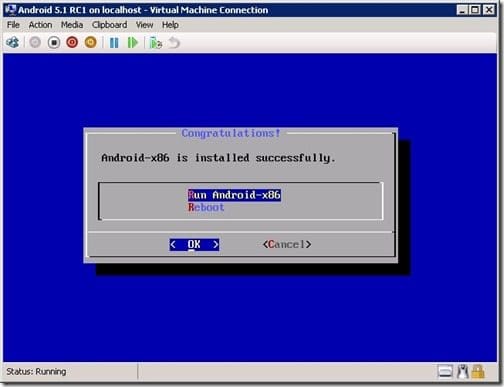504x387 pixels.
Task: Click the lock status icon
Action: pos(478,371)
